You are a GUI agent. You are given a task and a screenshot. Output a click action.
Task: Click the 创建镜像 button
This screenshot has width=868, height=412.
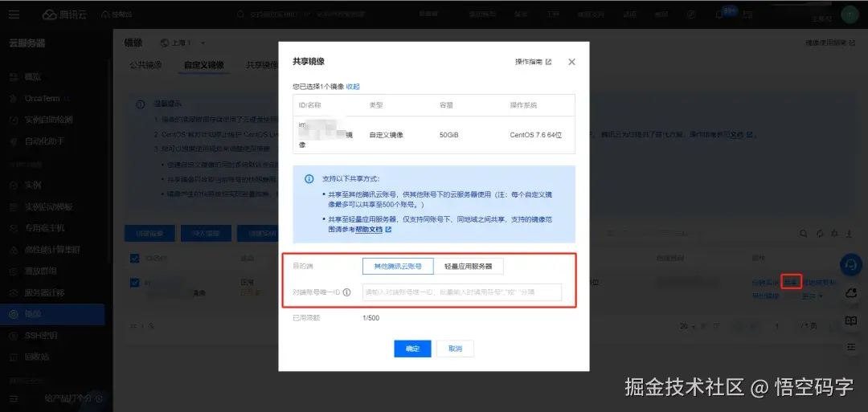(x=149, y=234)
